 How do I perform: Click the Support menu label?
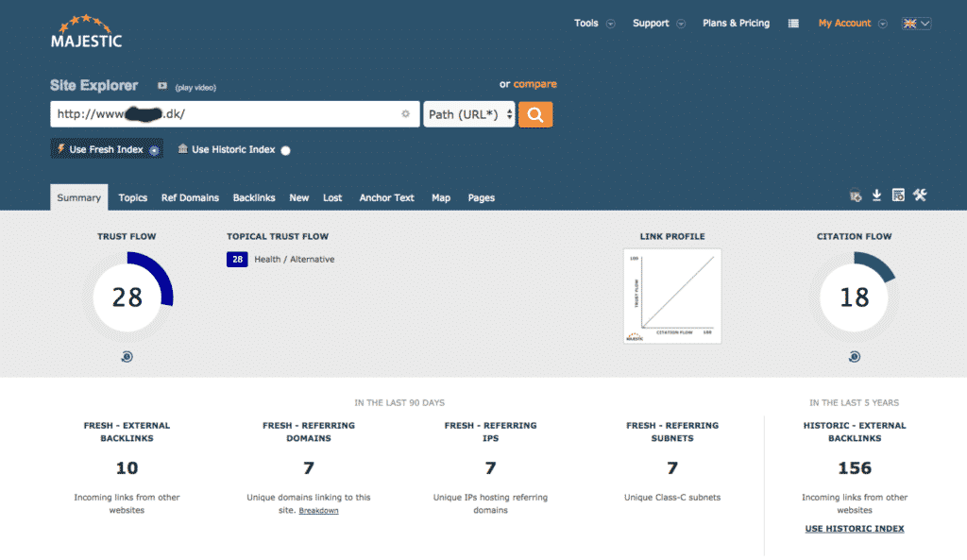point(651,24)
